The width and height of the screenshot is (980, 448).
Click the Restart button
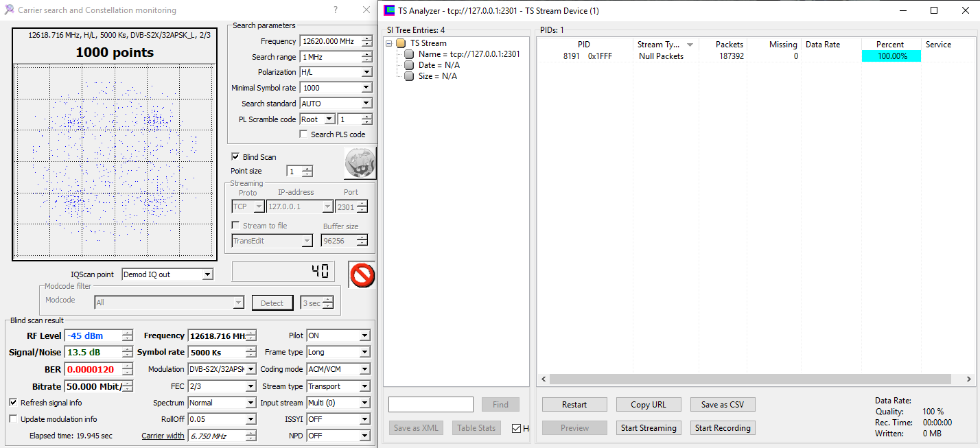pyautogui.click(x=574, y=404)
